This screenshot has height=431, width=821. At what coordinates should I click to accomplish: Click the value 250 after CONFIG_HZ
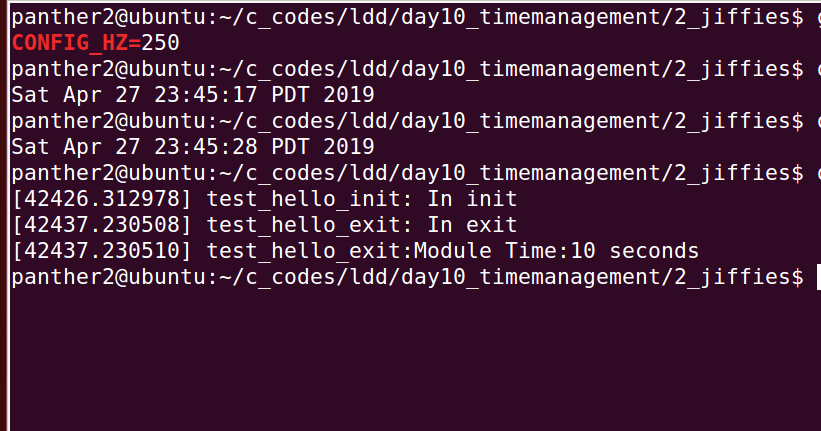point(167,43)
